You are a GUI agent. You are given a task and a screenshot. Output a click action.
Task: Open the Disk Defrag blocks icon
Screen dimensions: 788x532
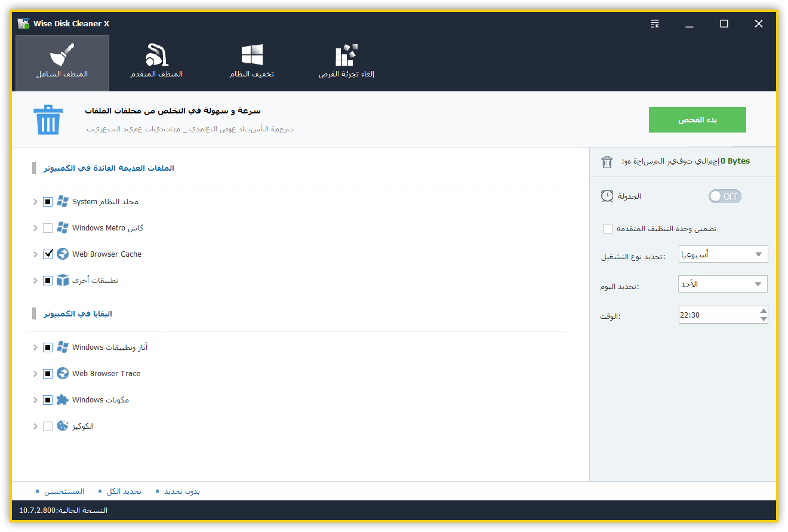coord(346,55)
